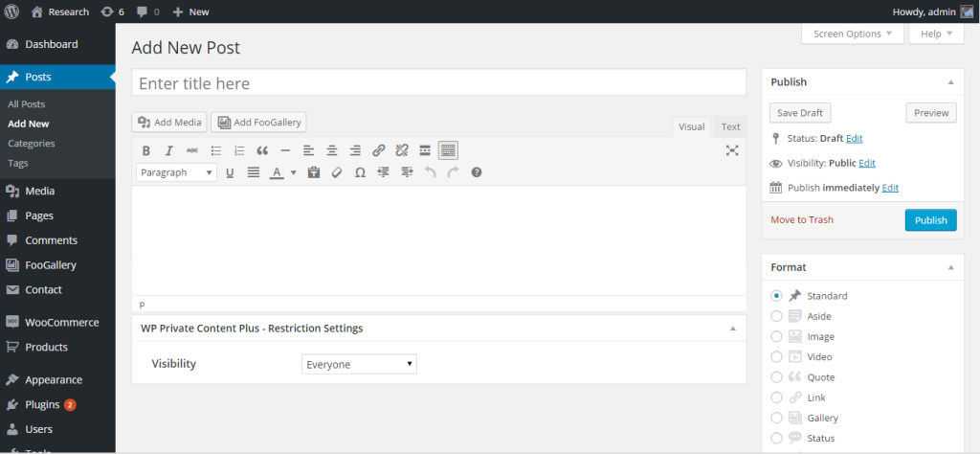Select the Status post format
This screenshot has height=454, width=980.
point(776,439)
